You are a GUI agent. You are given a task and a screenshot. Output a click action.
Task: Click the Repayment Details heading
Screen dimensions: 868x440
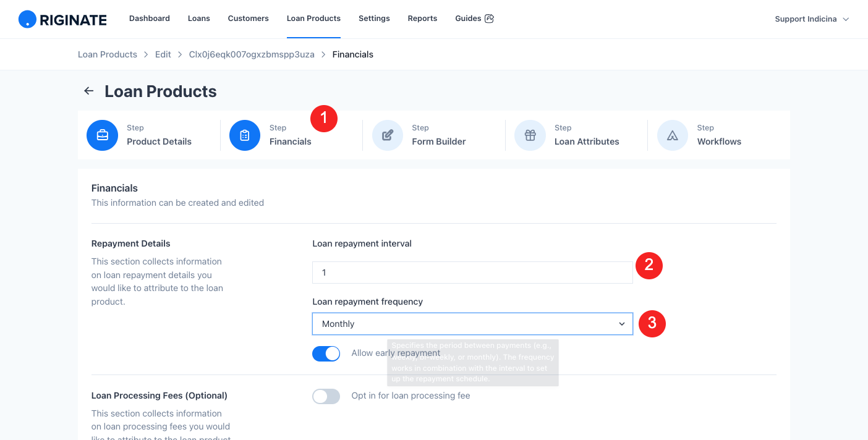coord(131,243)
